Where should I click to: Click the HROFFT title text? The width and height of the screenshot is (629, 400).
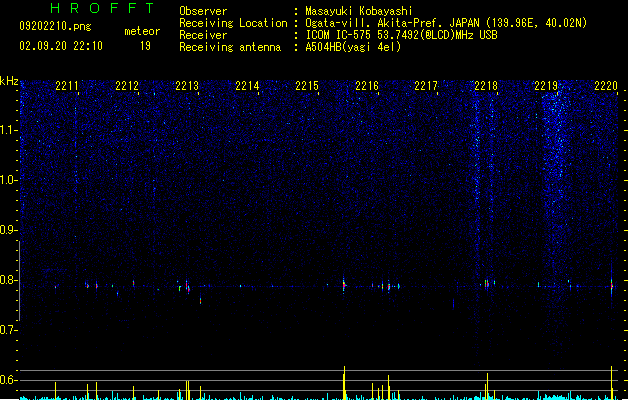(102, 8)
